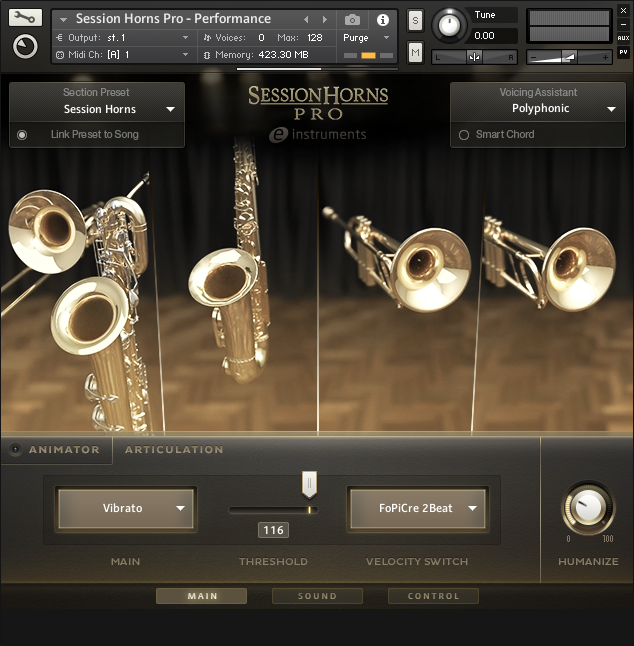Adjust the Humanize knob
This screenshot has width=634, height=646.
(x=588, y=508)
